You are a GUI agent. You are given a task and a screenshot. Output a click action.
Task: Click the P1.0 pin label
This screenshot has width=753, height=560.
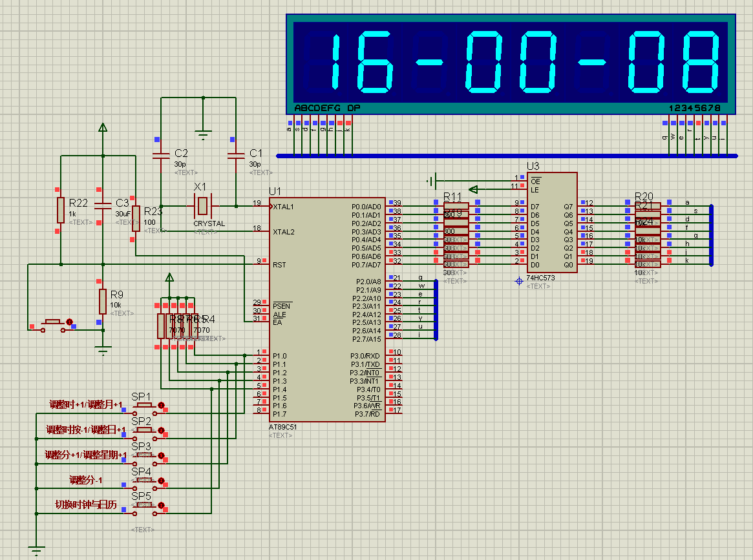point(279,356)
